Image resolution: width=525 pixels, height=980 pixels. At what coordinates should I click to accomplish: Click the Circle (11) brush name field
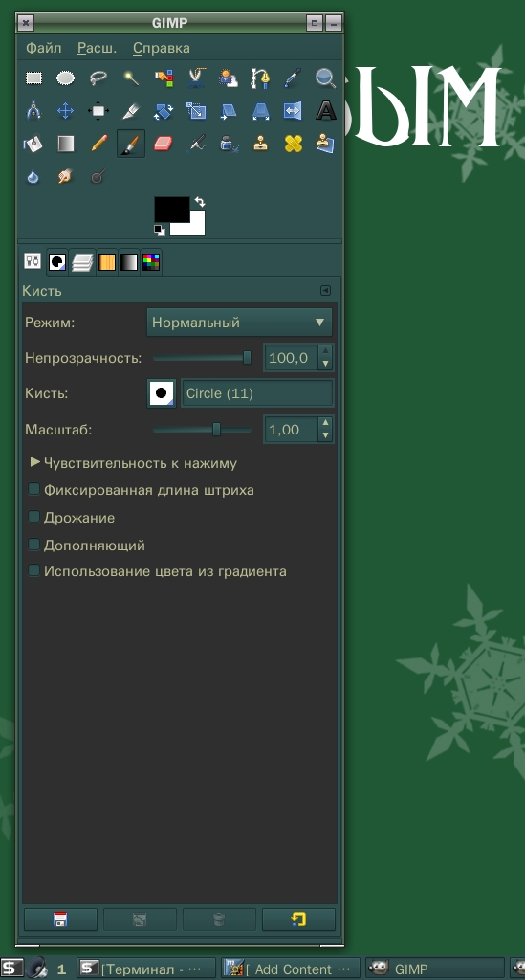click(257, 393)
